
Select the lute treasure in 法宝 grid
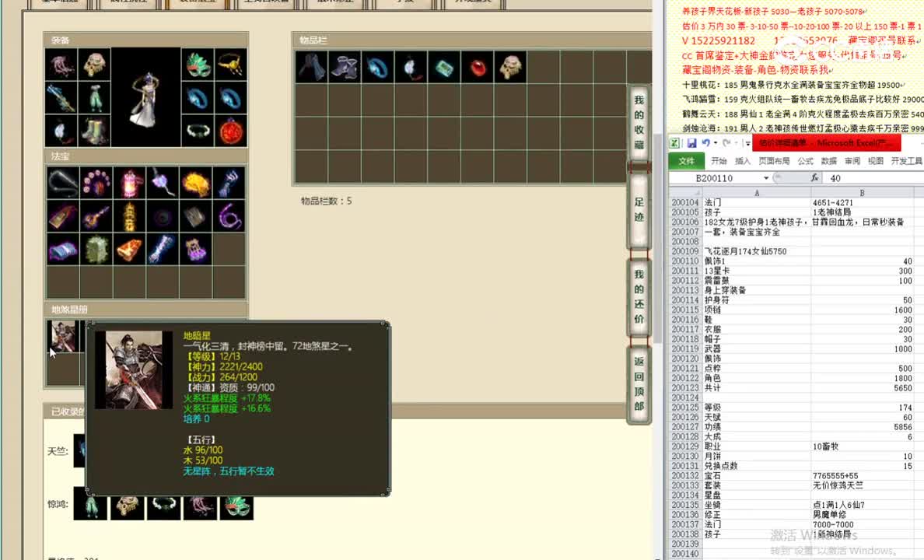tap(96, 216)
